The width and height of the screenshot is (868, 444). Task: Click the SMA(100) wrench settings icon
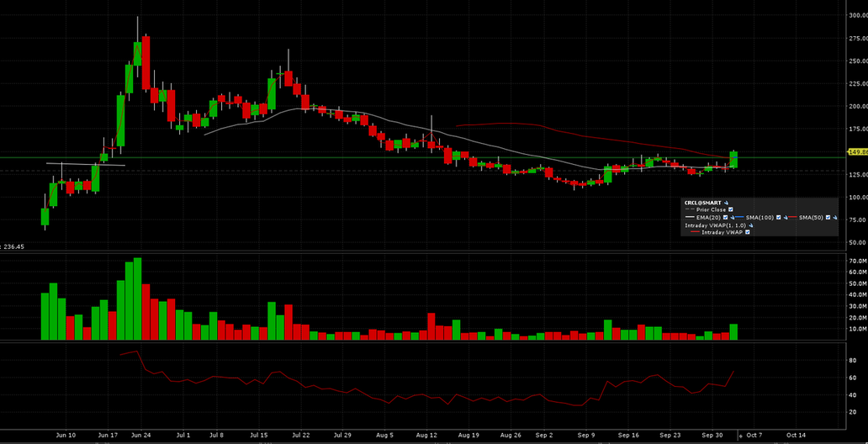pyautogui.click(x=785, y=218)
